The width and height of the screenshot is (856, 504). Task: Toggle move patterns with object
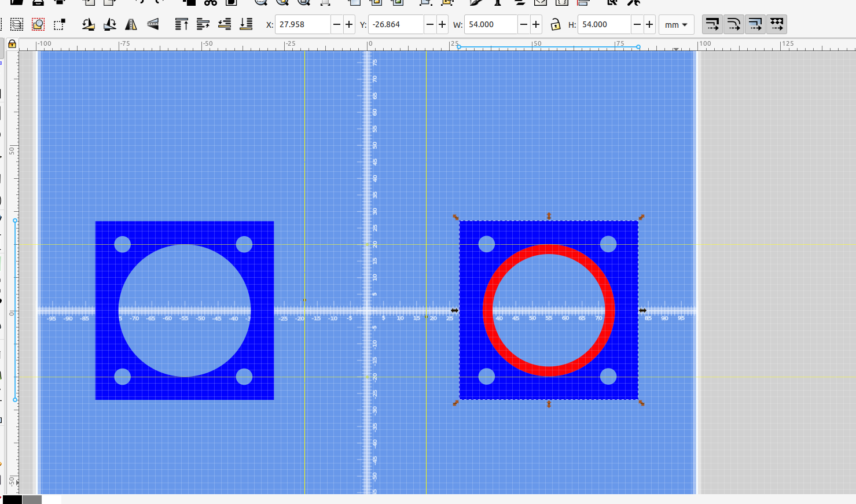(777, 24)
